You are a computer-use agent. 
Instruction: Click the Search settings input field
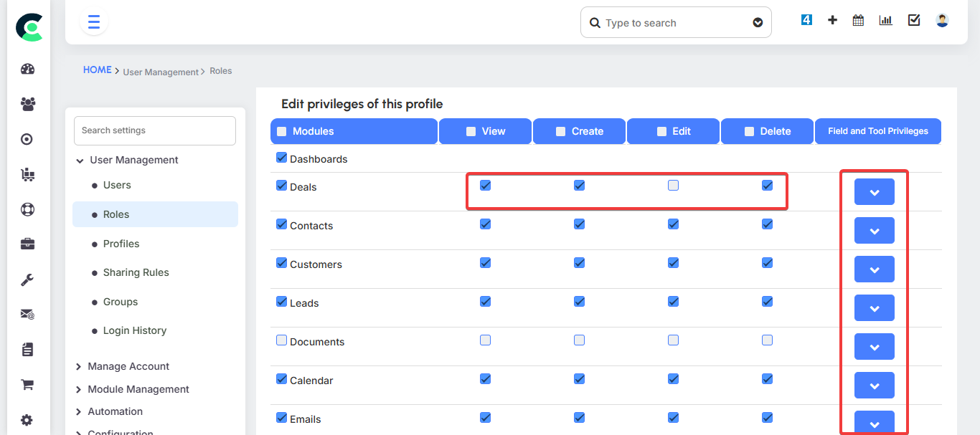tap(154, 130)
